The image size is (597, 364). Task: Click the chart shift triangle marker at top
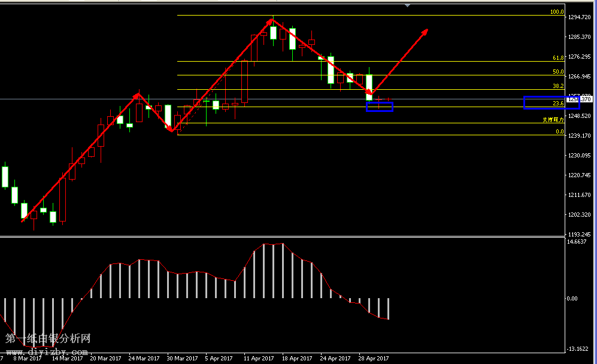tap(408, 5)
